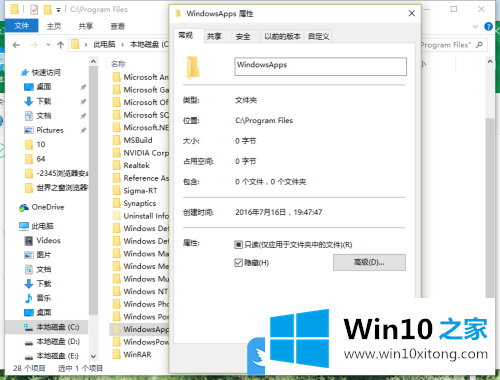Open the 自定义 tab in properties dialog
500x380 pixels.
318,36
